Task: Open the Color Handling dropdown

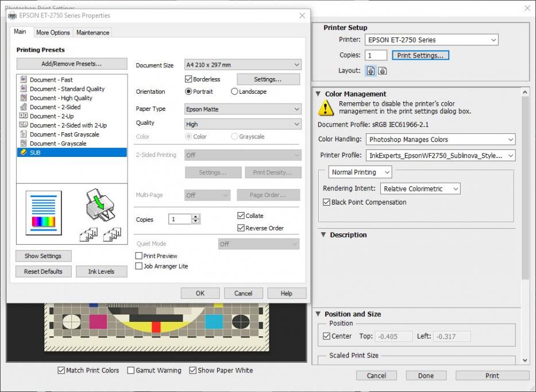Action: click(441, 139)
